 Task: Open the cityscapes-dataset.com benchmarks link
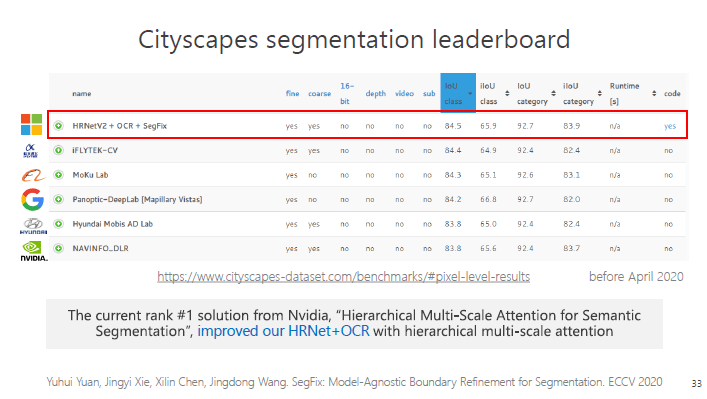344,276
